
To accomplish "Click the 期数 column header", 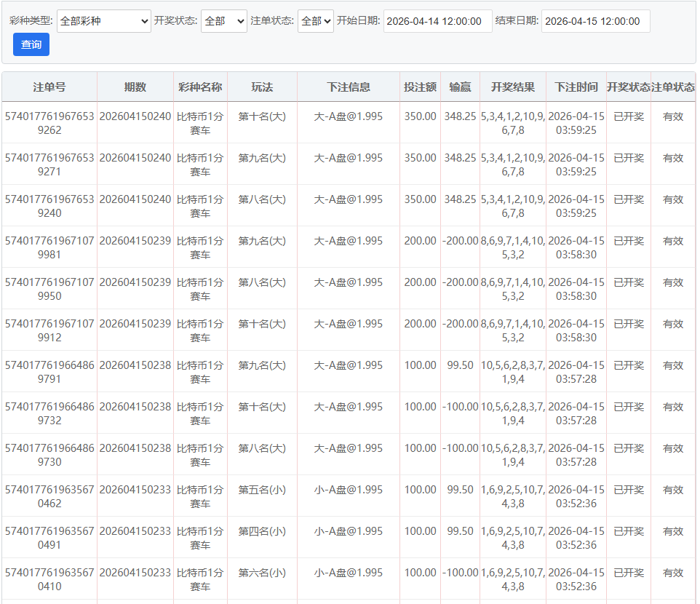I will [135, 87].
